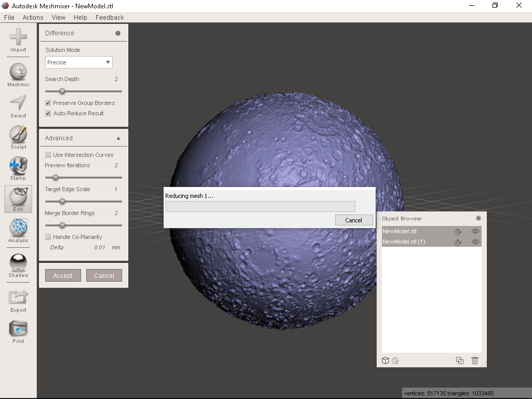Maximize the Meshmixer window
This screenshot has width=532, height=399.
(495, 5)
